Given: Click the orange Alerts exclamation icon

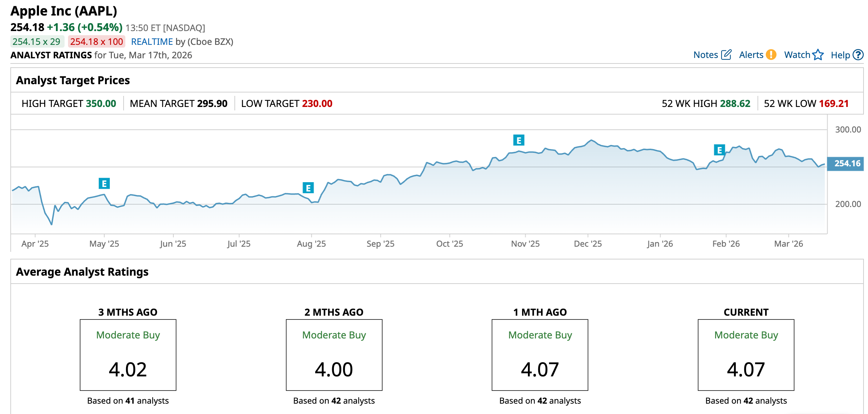Looking at the screenshot, I should pyautogui.click(x=771, y=55).
